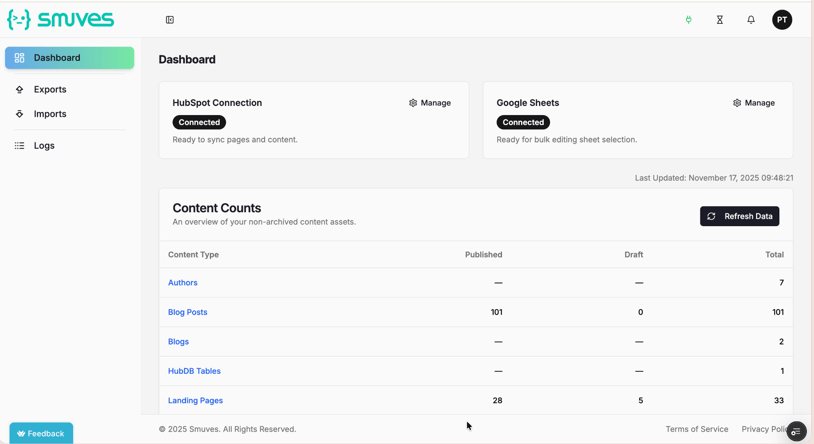Collapse the sidebar using the panel toggle icon
The height and width of the screenshot is (444, 814).
tap(170, 20)
